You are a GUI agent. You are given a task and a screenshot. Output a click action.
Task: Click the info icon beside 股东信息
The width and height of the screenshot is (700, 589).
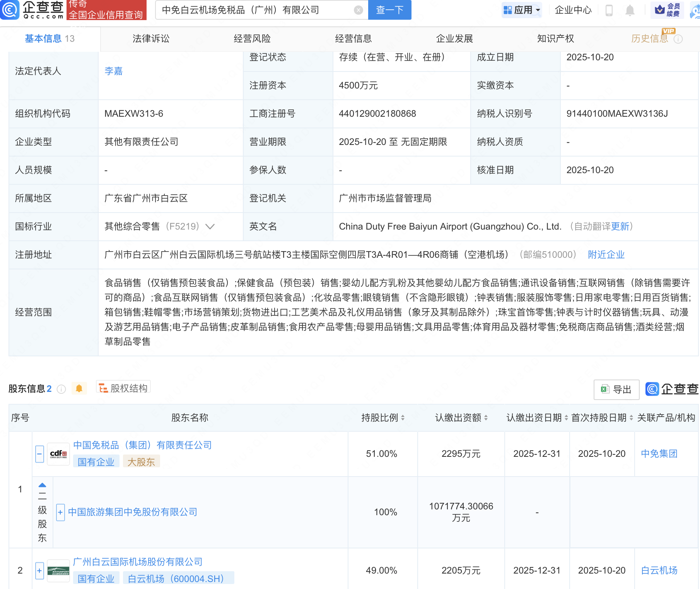tap(61, 389)
